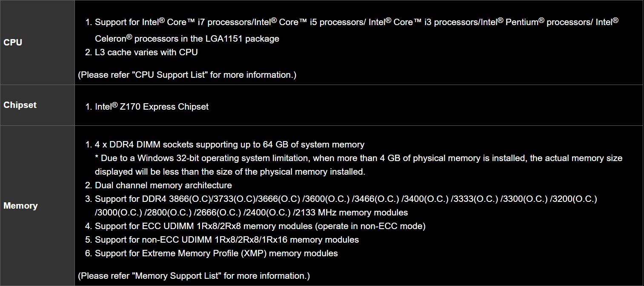Click the Memory row header cell

coord(37,206)
